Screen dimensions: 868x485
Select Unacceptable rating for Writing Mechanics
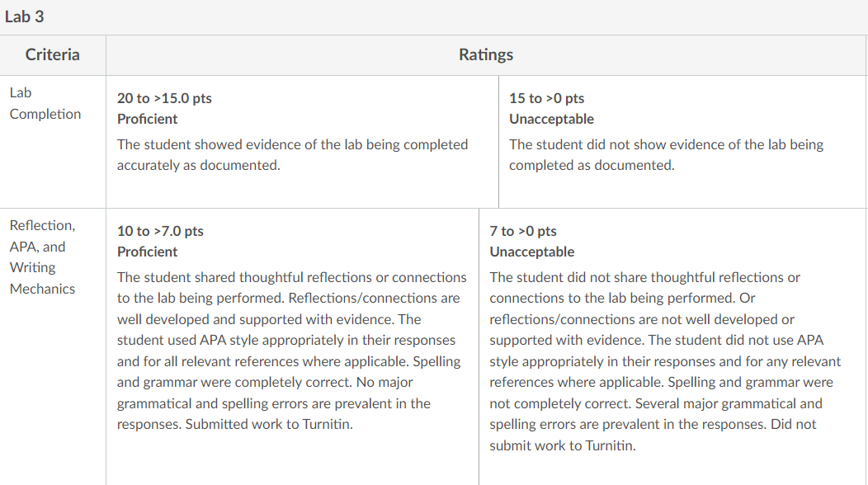click(x=532, y=252)
